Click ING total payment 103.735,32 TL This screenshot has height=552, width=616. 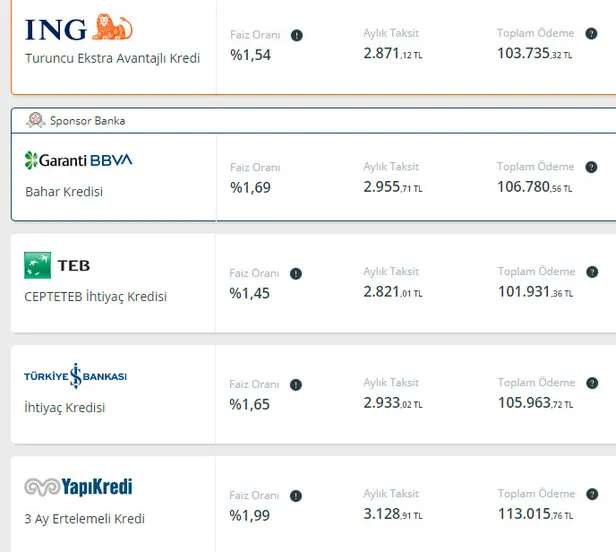(x=534, y=54)
